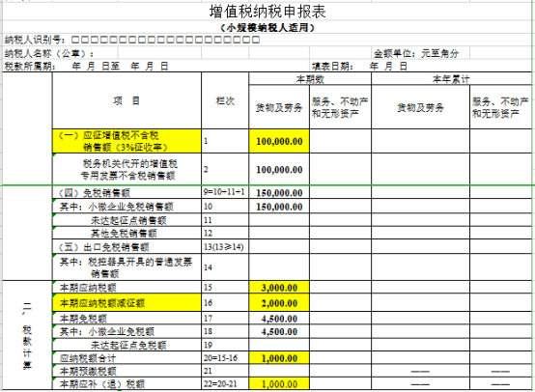Click the 100,000.00 value in row 2

(279, 169)
